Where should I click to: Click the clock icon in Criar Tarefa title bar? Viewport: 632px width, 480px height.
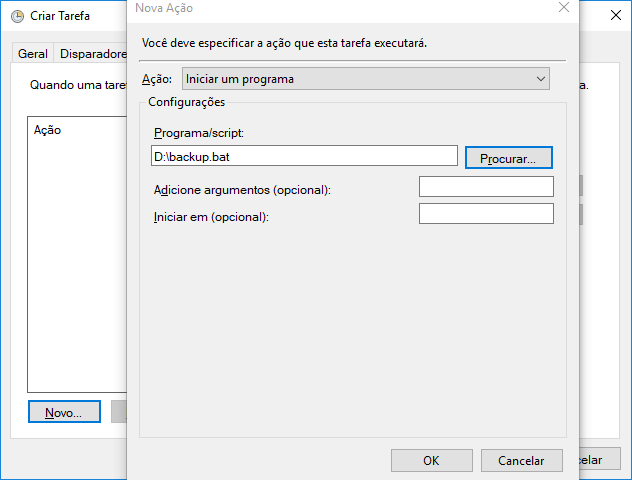(x=17, y=16)
